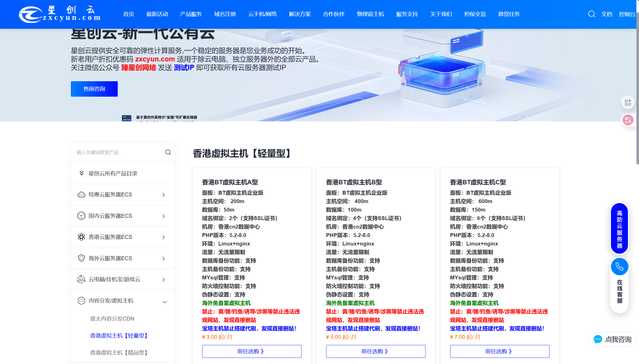Click the 香港BT虚拟主机C型 title
Viewport: 639px width, 364px height.
(x=478, y=182)
